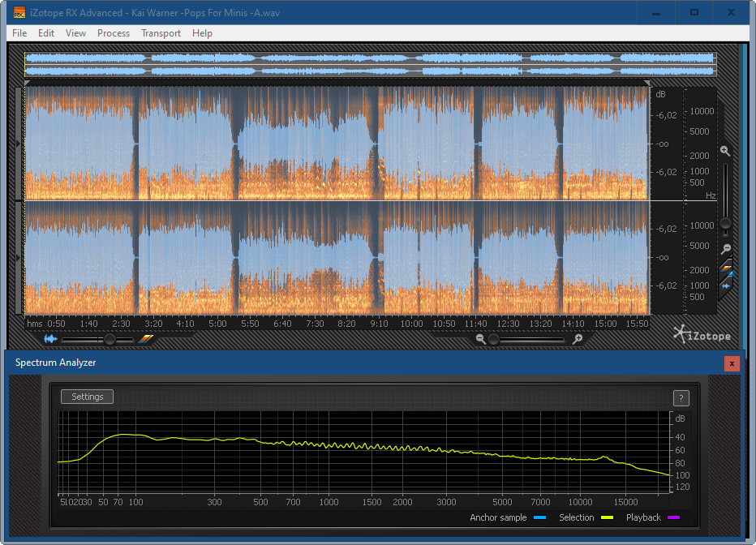Click the waveform/spectrogram blend slider knob
Viewport: 756px width, 545px height.
[108, 340]
